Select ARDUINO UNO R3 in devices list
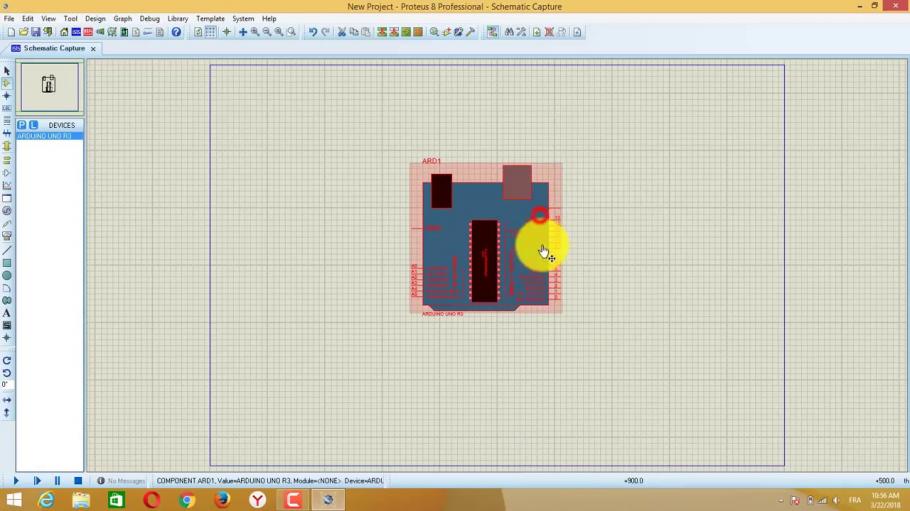 click(50, 136)
